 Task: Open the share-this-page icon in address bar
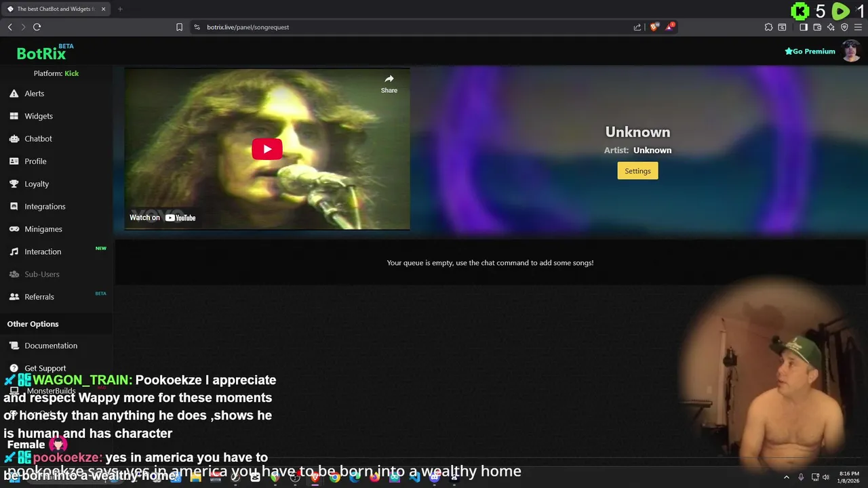(637, 27)
